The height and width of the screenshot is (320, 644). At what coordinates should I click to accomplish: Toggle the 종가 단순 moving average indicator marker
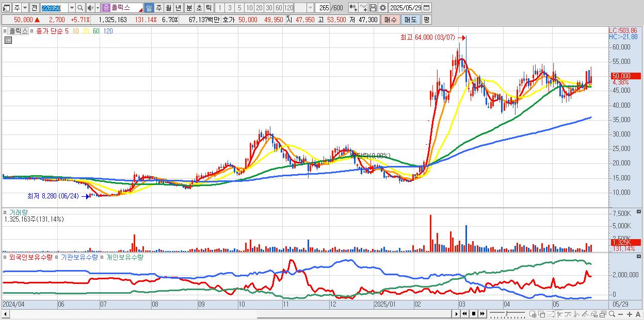33,31
